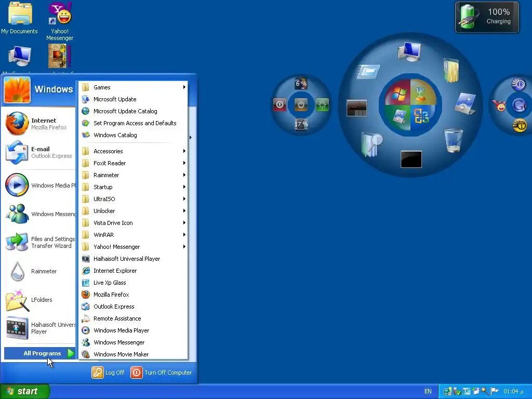Open Live Xp Glass program
Screen dimensions: 532x399
134,283
